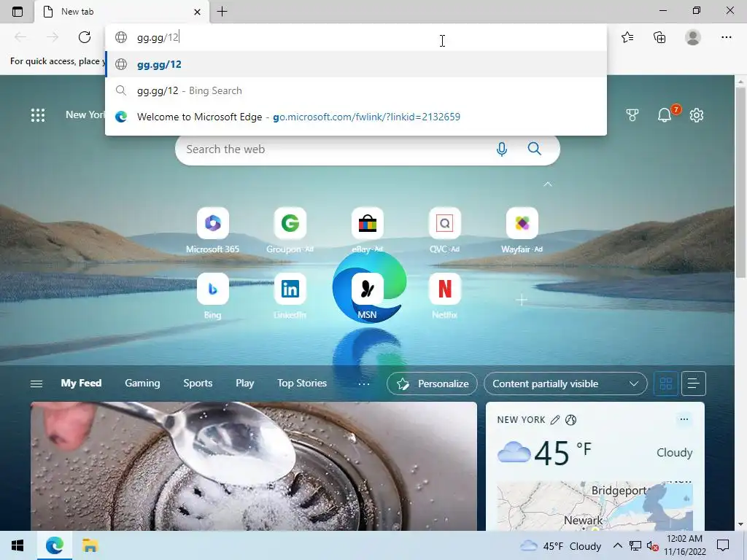747x560 pixels.
Task: Click the magnifier search icon
Action: (x=535, y=149)
